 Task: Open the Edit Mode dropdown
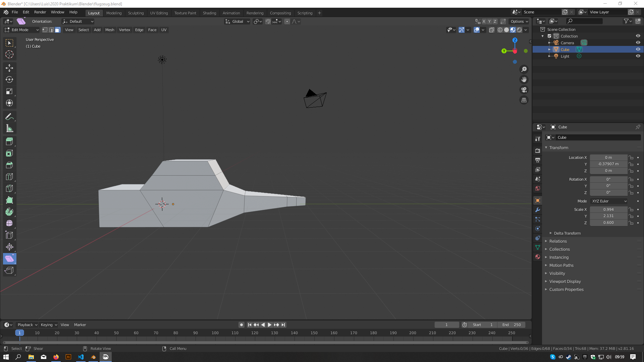click(22, 30)
